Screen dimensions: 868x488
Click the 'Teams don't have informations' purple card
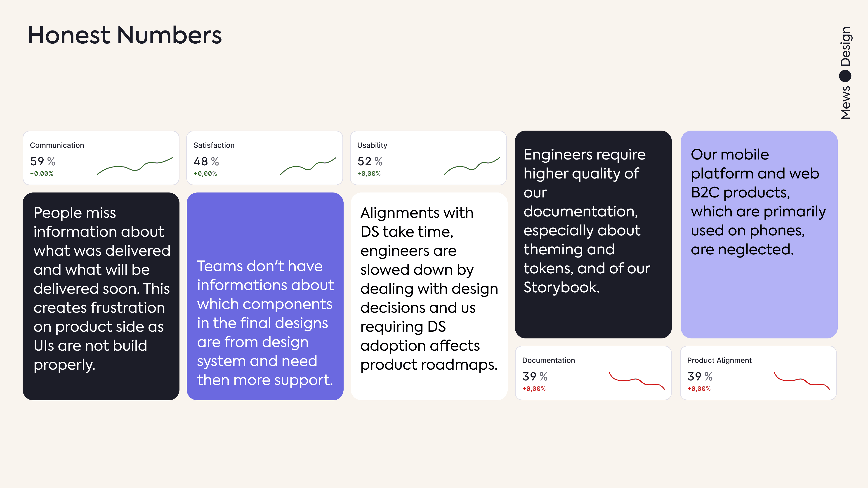[265, 296]
